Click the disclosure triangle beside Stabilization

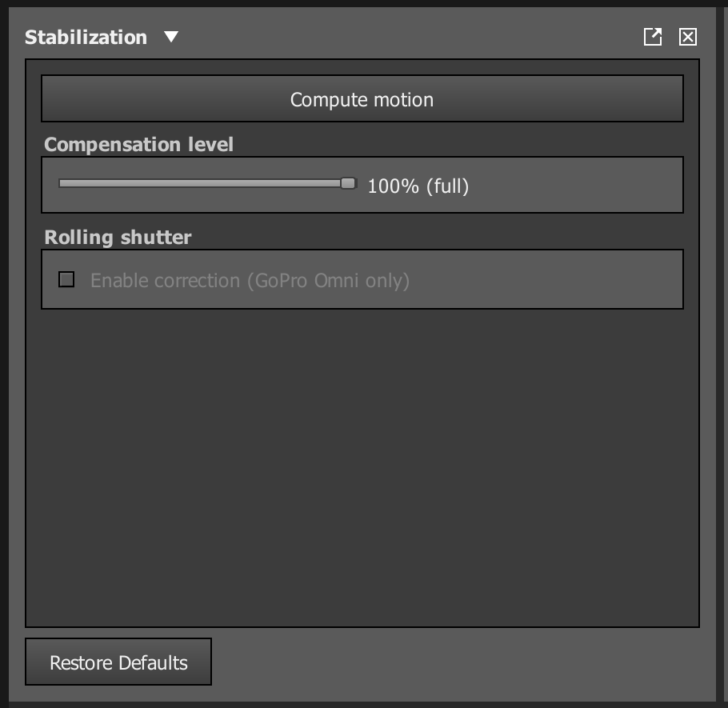tap(170, 37)
